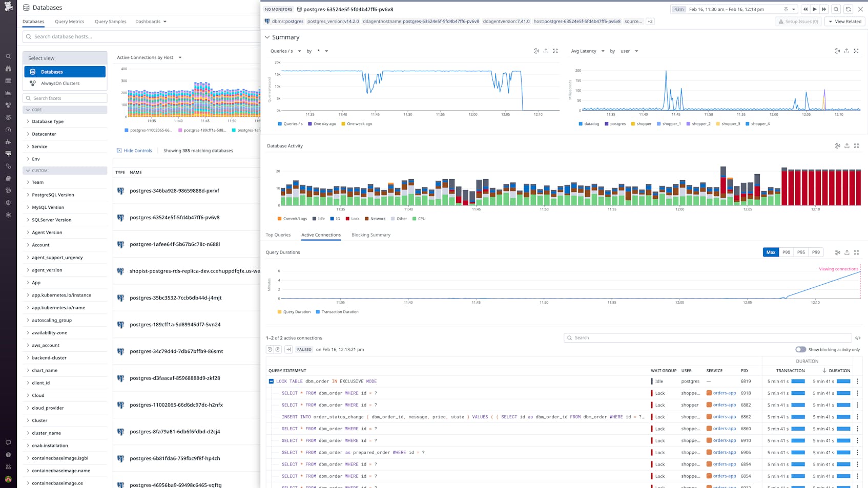Collapse the Summary section
Image resolution: width=868 pixels, height=488 pixels.
coord(267,37)
